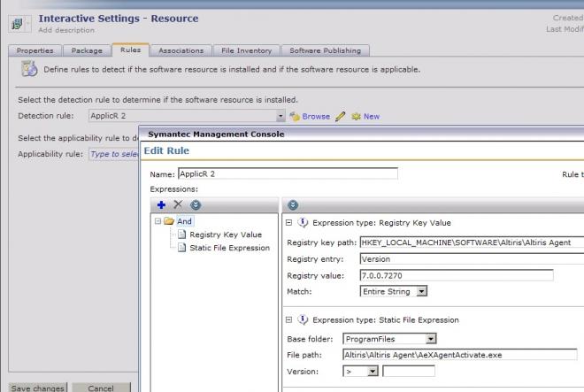This screenshot has height=392, width=584.
Task: Click the Browse link
Action: (316, 117)
